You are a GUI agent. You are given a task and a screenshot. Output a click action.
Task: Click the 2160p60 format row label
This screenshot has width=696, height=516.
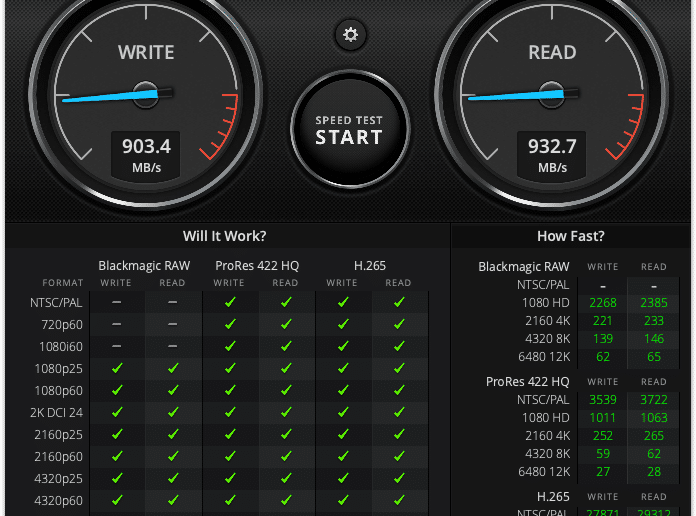click(59, 456)
